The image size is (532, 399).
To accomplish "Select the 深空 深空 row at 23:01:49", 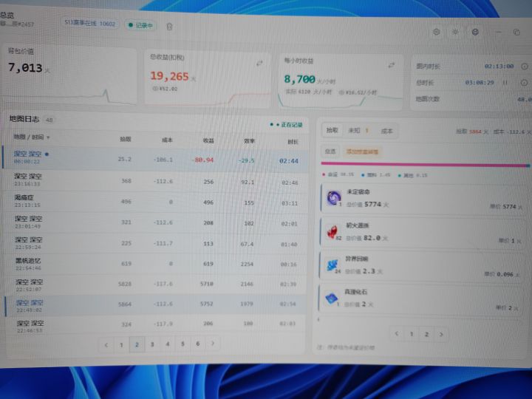I will pos(154,222).
